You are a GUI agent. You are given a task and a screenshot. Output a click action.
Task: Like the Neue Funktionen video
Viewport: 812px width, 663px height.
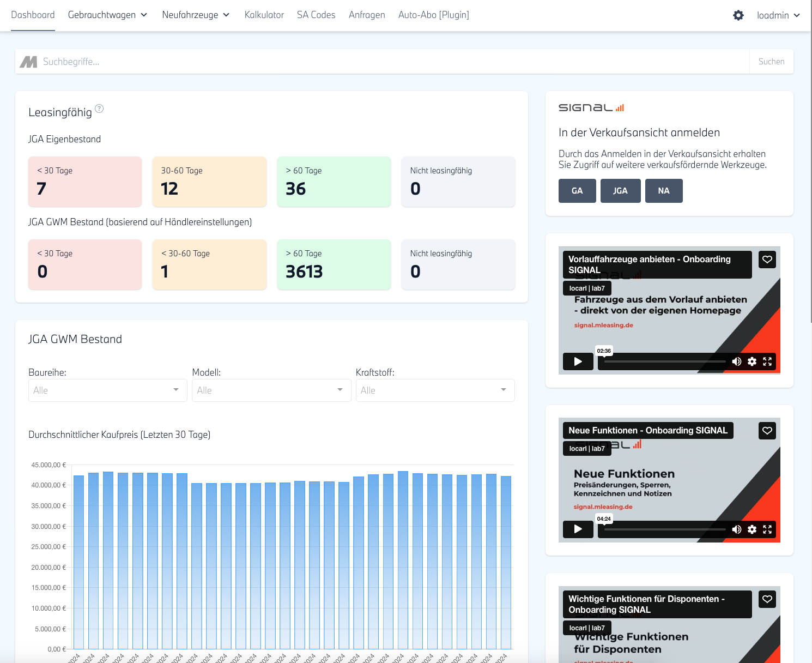(767, 431)
